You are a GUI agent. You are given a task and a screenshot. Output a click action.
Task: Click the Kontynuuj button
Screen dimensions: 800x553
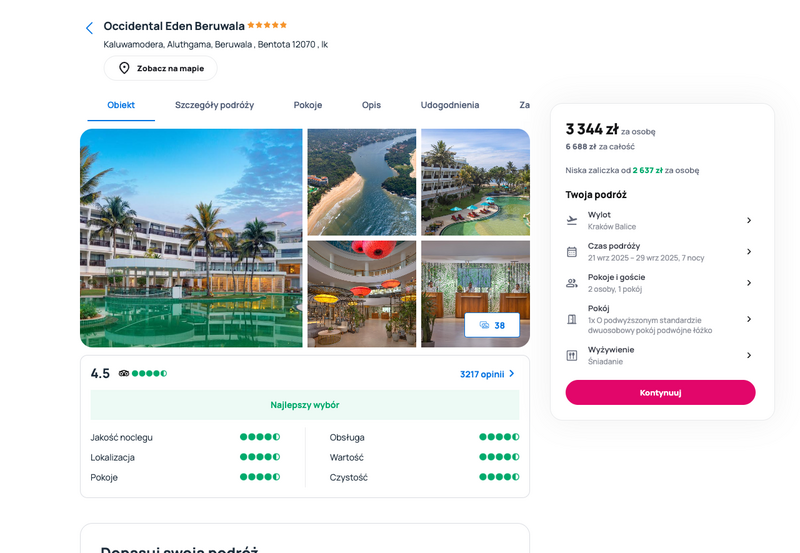[660, 392]
